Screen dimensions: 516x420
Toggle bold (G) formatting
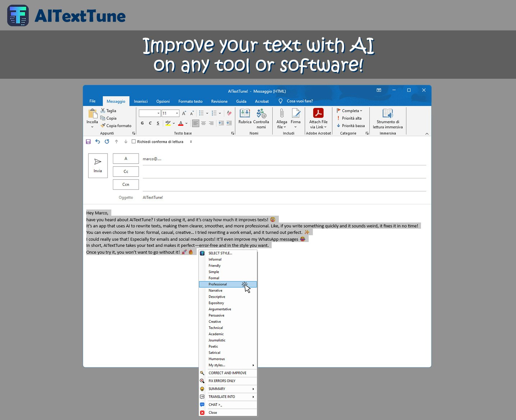(142, 123)
